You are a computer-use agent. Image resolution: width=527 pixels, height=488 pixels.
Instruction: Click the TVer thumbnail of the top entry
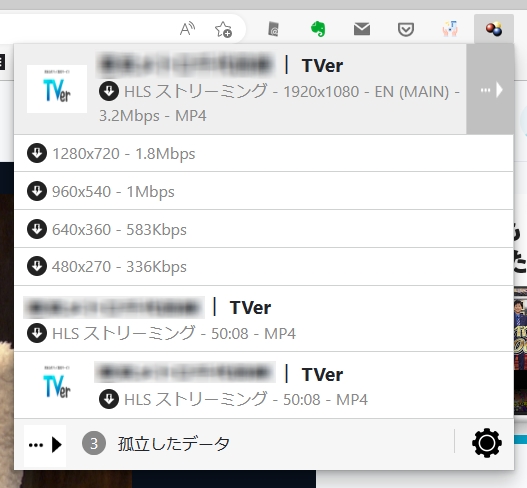(57, 89)
